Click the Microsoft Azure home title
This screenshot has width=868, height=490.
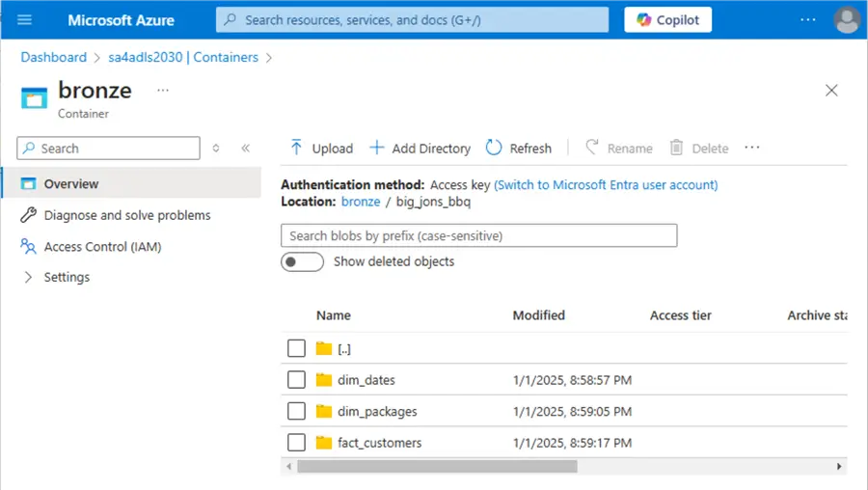121,20
